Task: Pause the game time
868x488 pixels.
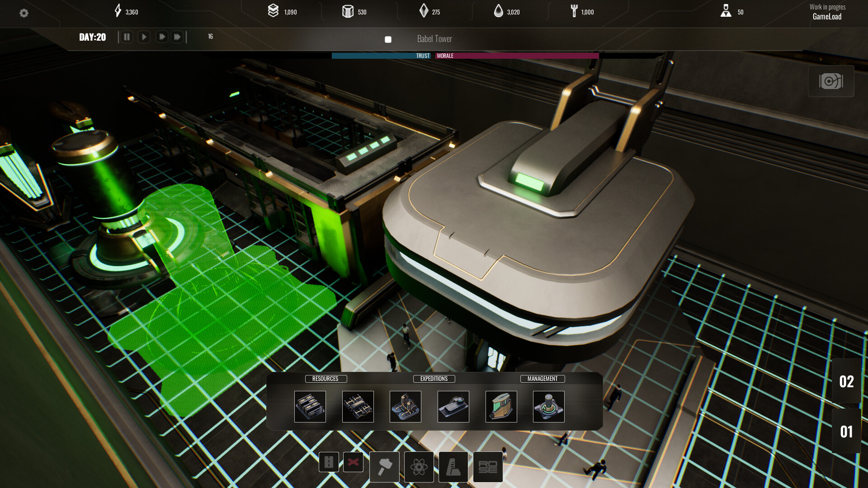Action: pyautogui.click(x=127, y=37)
